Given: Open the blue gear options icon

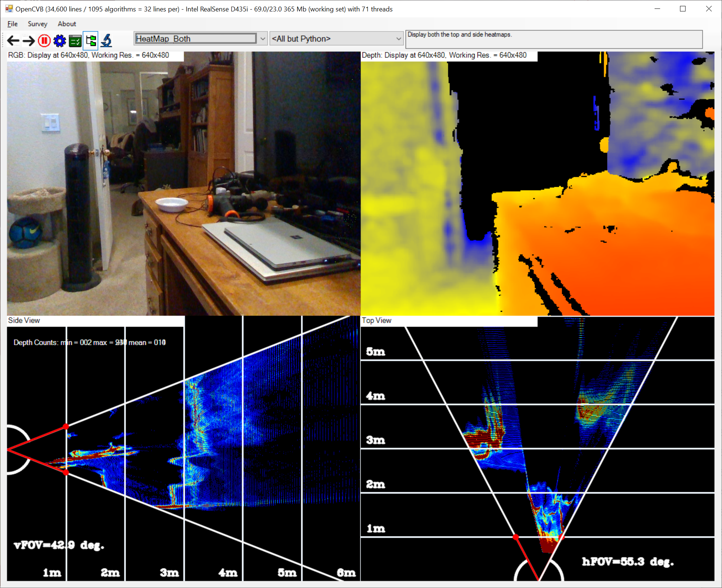Looking at the screenshot, I should coord(60,40).
